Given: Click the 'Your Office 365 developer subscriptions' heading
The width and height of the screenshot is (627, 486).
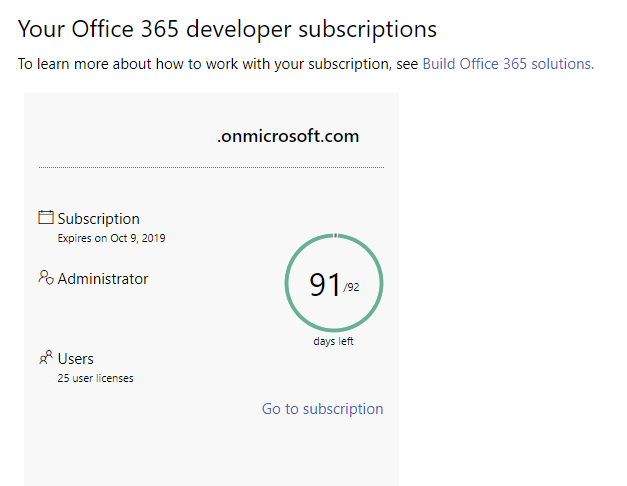Looking at the screenshot, I should 227,29.
